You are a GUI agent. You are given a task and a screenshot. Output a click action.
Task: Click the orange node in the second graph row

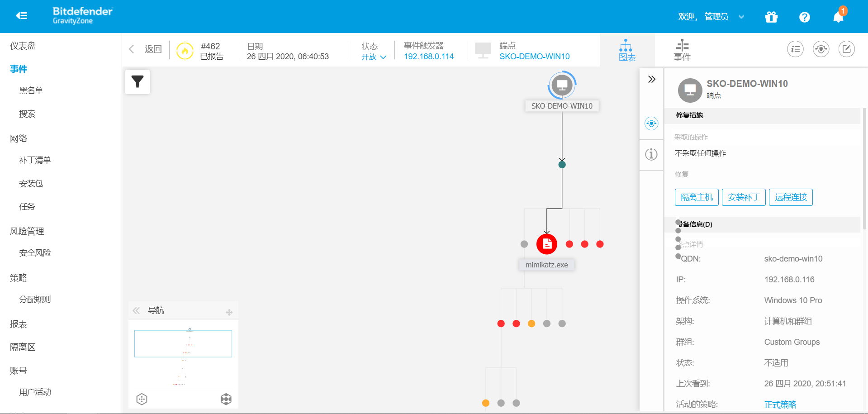coord(531,324)
